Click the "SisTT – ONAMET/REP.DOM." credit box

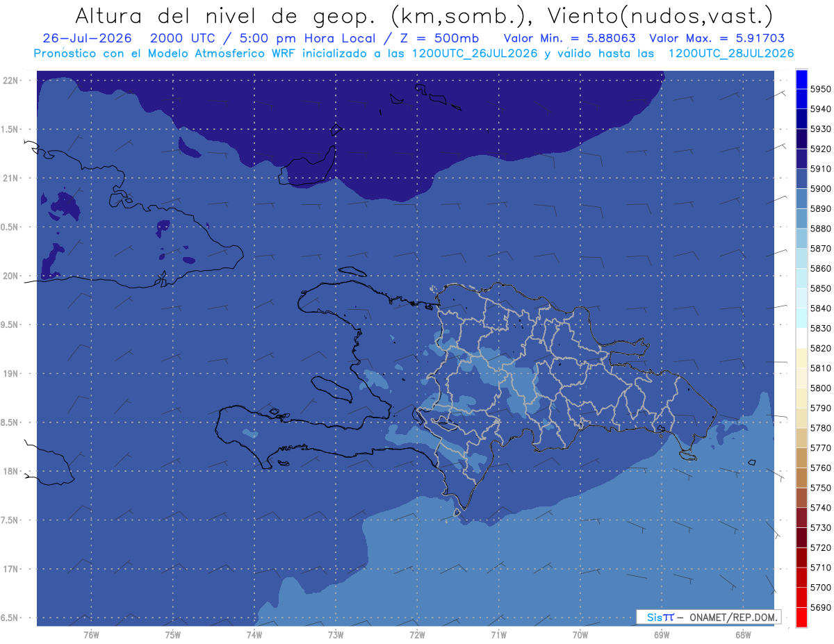coord(709,617)
